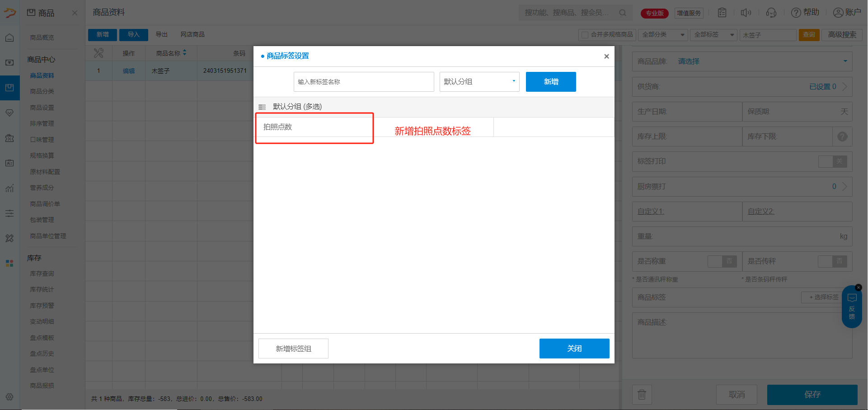
Task: Click the 新增标签组 button
Action: point(293,349)
